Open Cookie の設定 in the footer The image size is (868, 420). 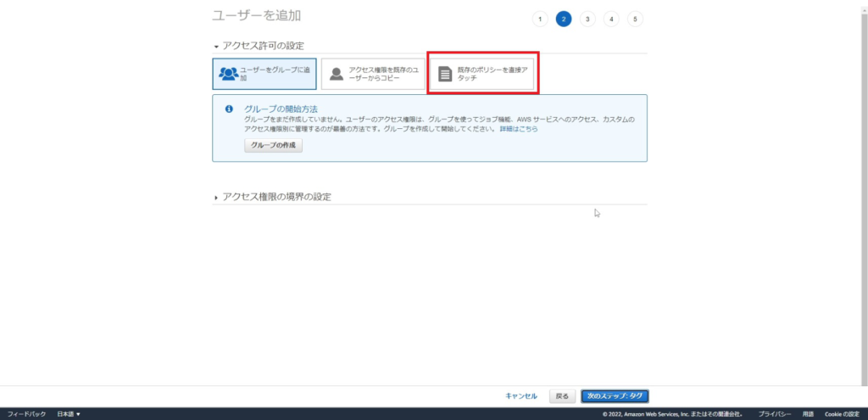[843, 414]
